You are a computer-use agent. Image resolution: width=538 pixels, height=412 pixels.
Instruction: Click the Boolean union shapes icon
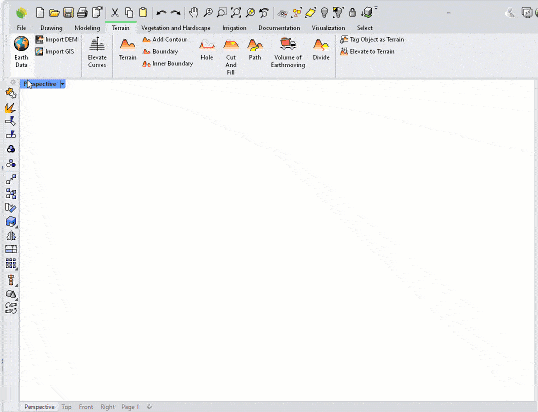(11, 294)
